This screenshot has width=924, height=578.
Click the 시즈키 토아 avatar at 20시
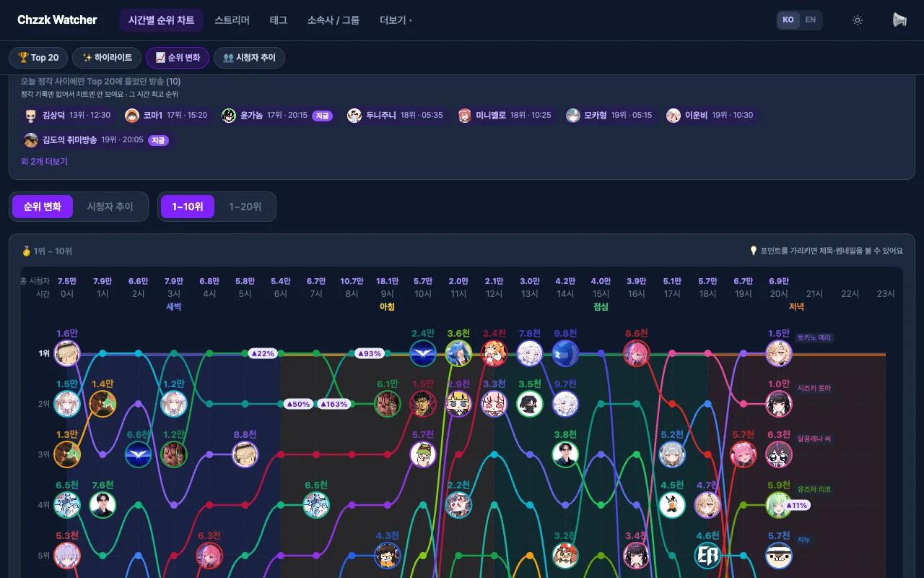pyautogui.click(x=779, y=404)
